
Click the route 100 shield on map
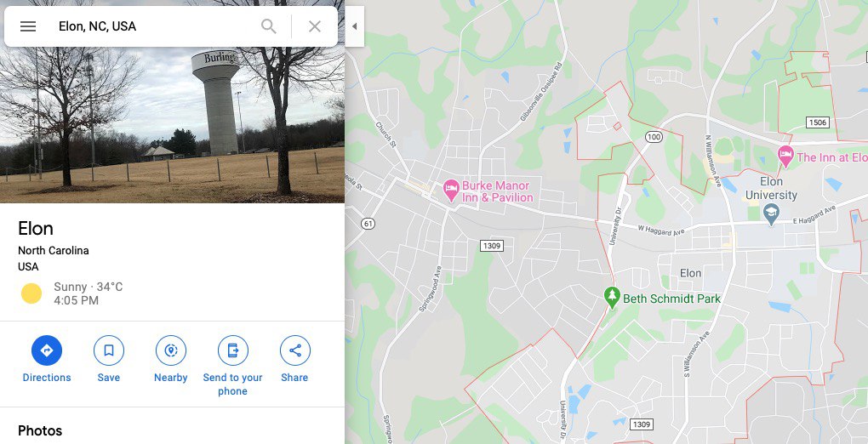tap(654, 136)
